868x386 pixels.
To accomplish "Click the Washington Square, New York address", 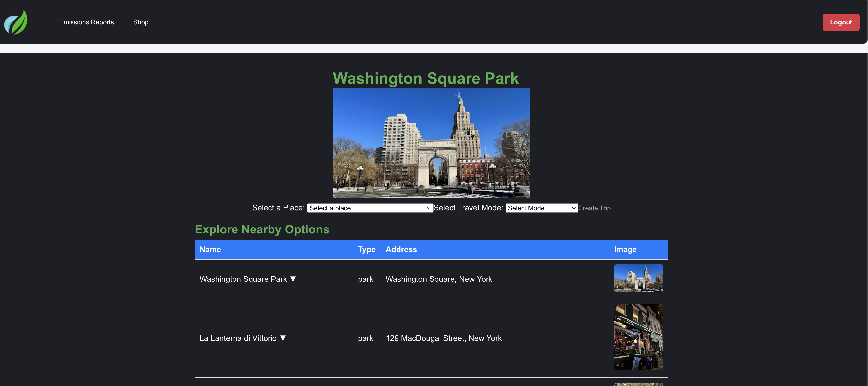I will point(439,279).
